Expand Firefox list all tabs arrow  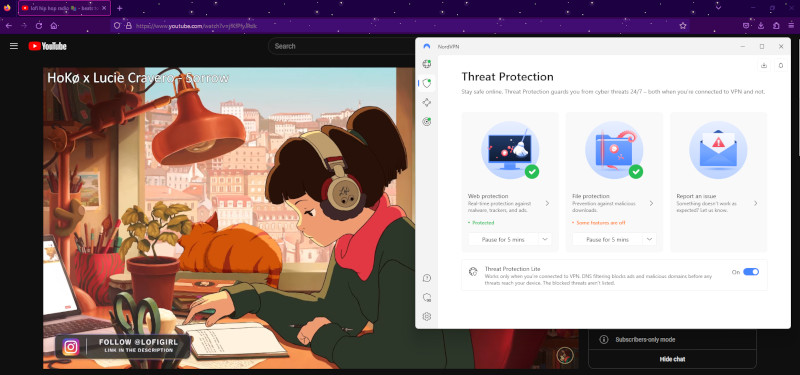point(718,8)
